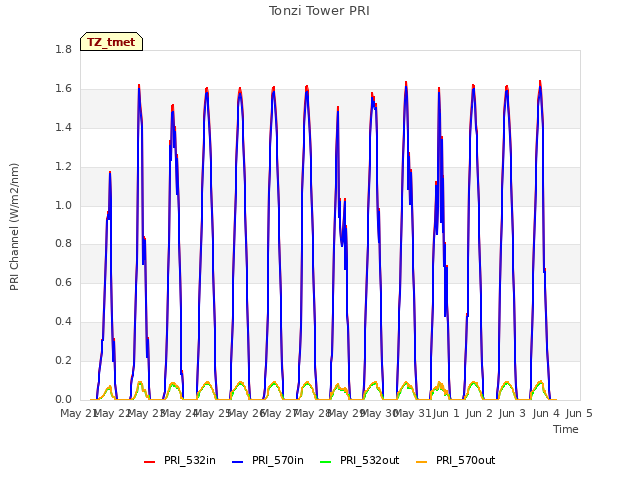Image resolution: width=640 pixels, height=480 pixels.
Task: Click the 1.4 y-axis tick label
Action: [63, 127]
